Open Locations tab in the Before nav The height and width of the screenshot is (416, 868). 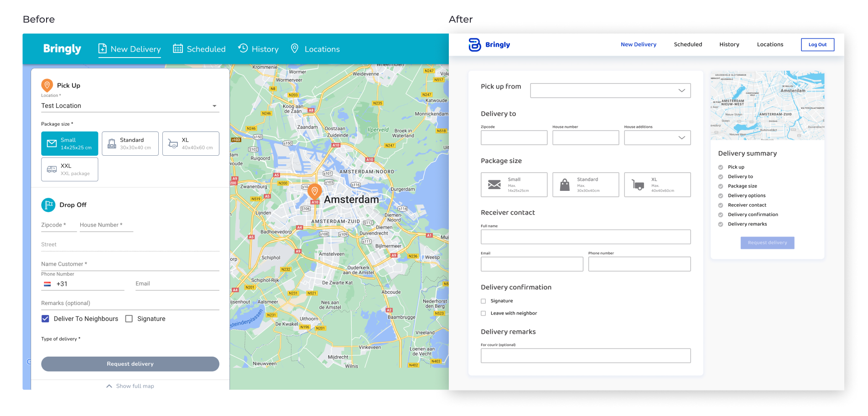315,49
